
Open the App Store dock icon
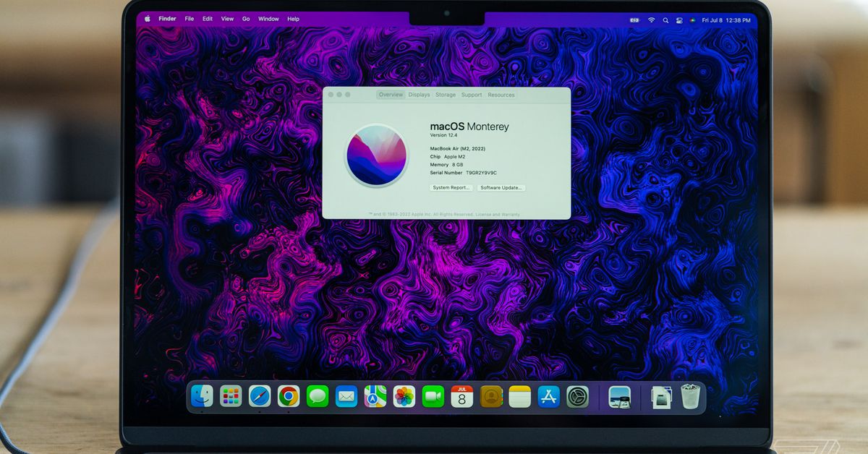549,396
